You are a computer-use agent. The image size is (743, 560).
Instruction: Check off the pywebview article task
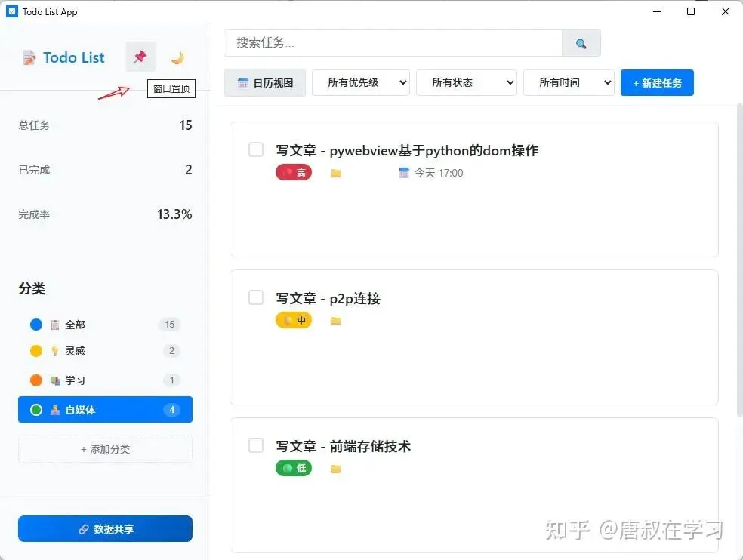tap(256, 149)
